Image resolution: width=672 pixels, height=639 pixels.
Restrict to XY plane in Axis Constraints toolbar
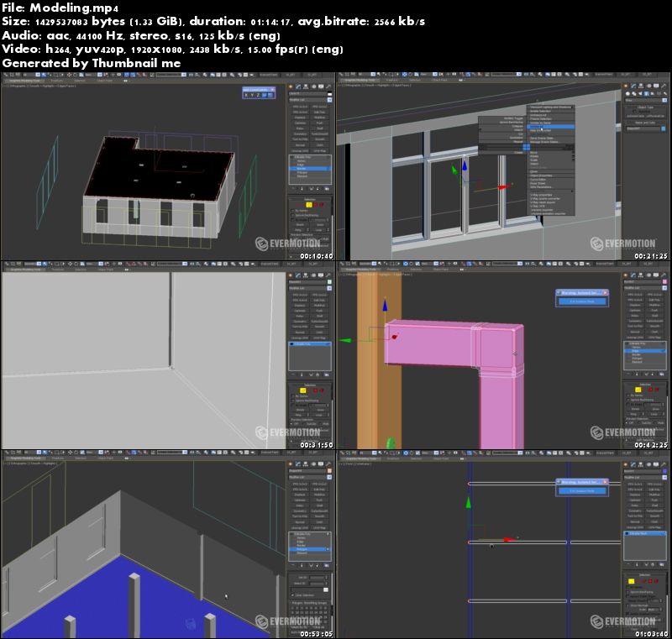[264, 95]
